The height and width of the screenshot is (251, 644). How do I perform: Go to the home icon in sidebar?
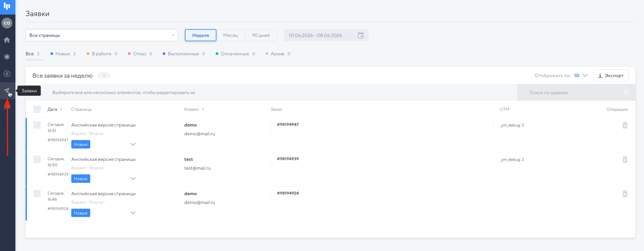click(x=7, y=40)
